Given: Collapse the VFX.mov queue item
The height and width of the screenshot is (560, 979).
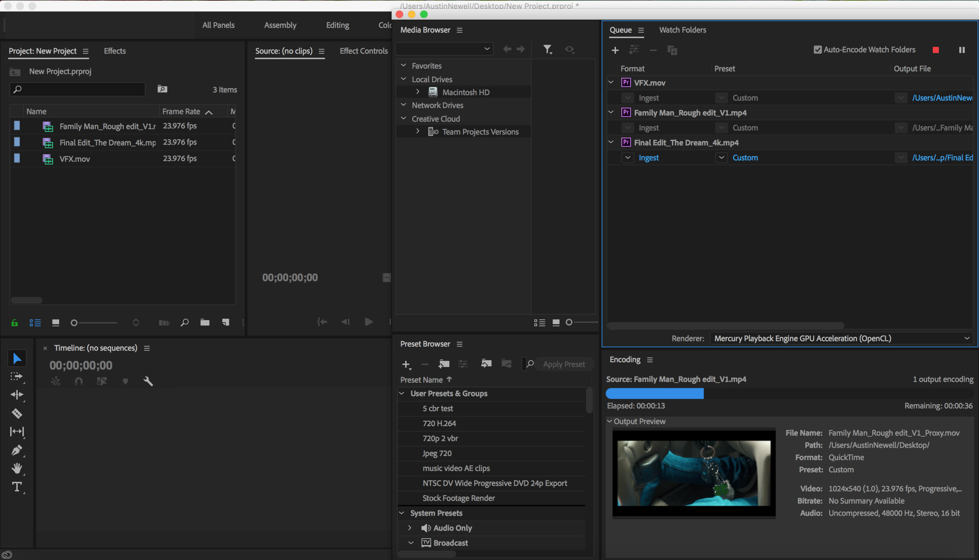Looking at the screenshot, I should tap(611, 82).
